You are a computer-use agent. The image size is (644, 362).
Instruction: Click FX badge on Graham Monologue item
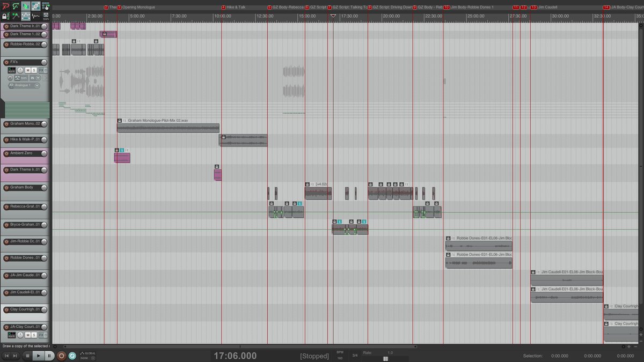(x=125, y=121)
